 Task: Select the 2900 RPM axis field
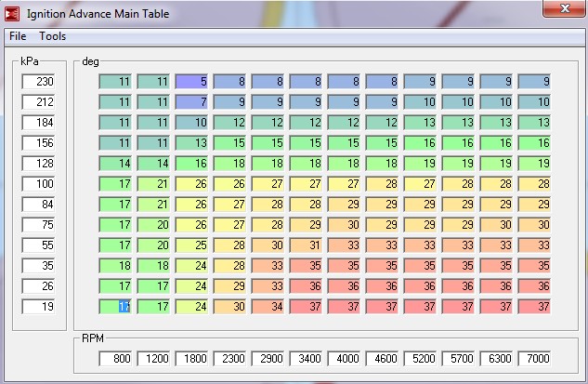point(268,359)
